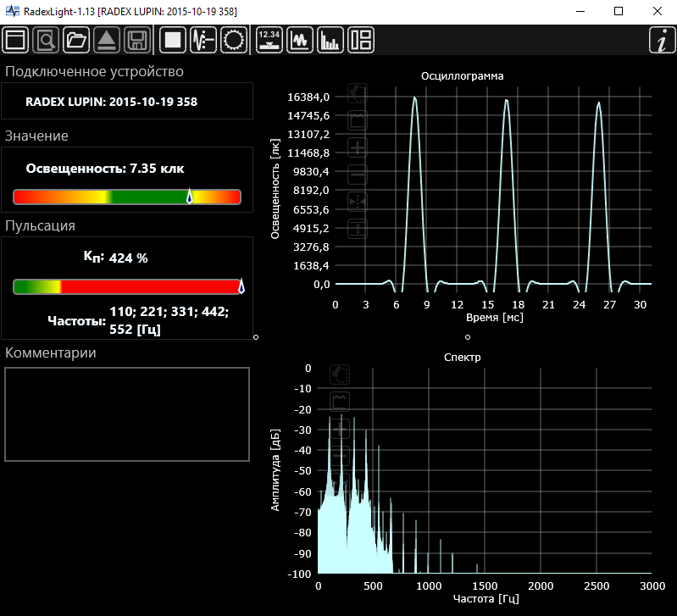Click the sun-shaped light source icon

pos(234,40)
